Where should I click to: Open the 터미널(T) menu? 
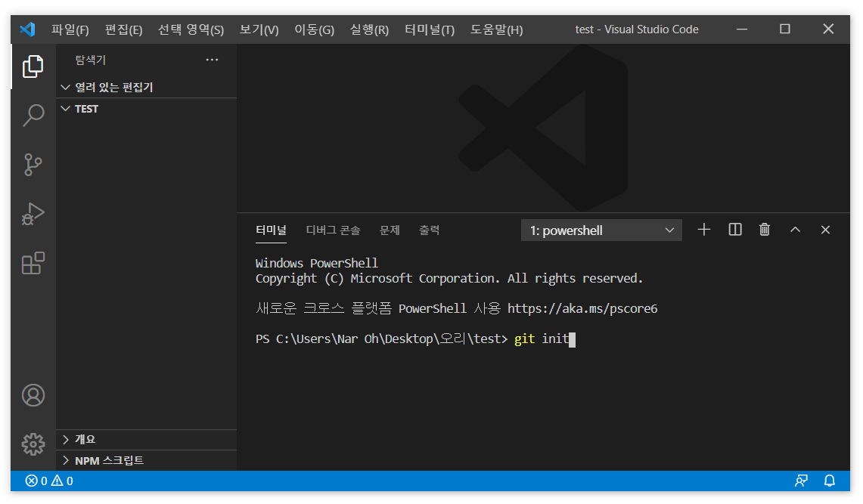[x=430, y=29]
